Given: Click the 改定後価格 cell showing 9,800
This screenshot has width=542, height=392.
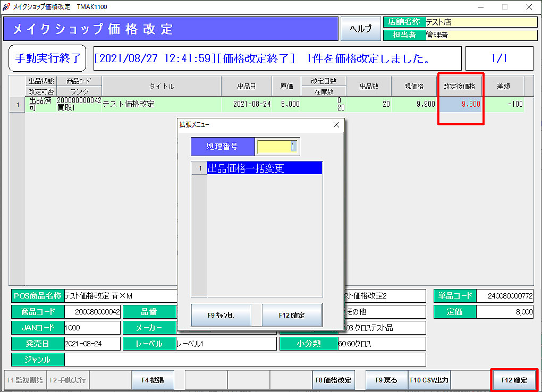Looking at the screenshot, I should pyautogui.click(x=460, y=105).
